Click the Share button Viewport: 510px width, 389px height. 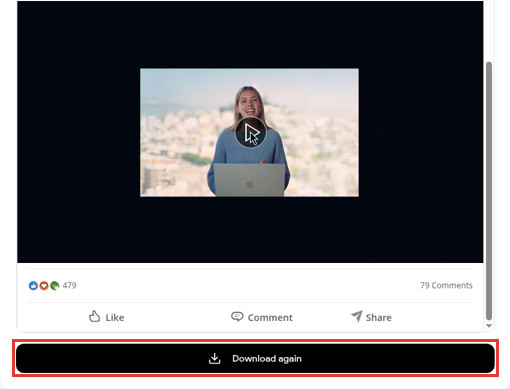[x=371, y=317]
